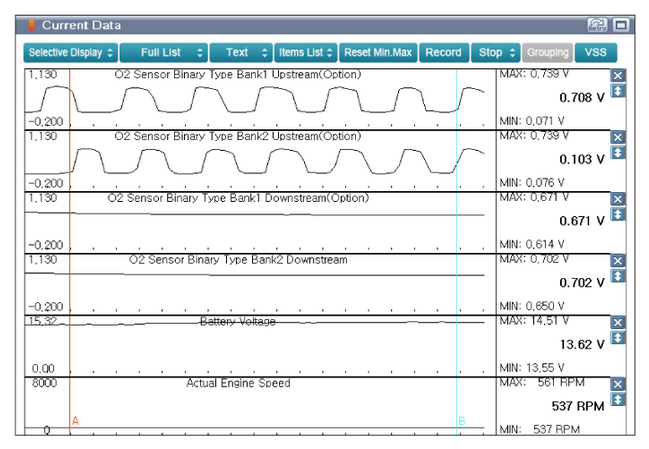
Task: Open the Items List dropdown
Action: [x=305, y=53]
